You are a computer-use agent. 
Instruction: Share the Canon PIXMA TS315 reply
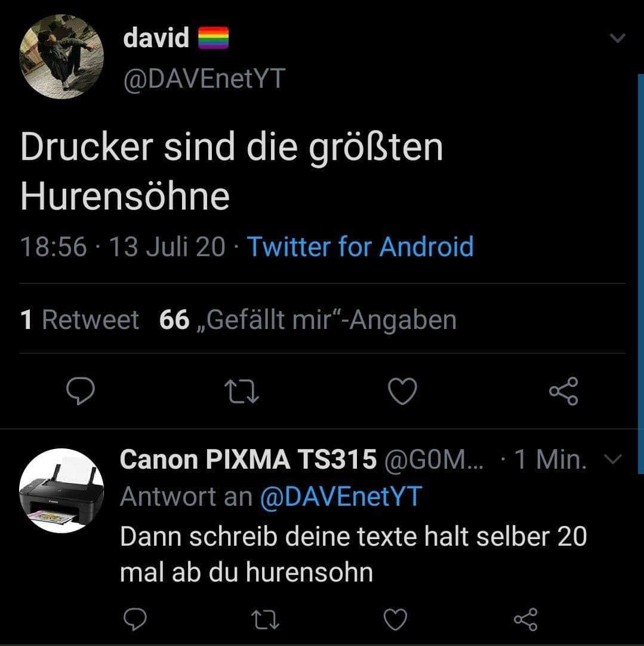click(525, 619)
